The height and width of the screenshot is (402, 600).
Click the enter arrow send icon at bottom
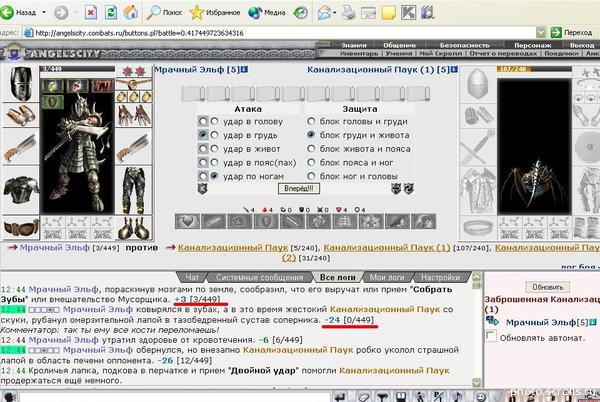[x=341, y=397]
